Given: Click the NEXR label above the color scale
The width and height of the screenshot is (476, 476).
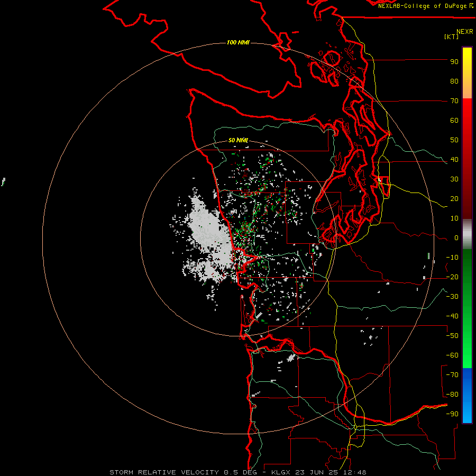Looking at the screenshot, I should click(x=464, y=32).
